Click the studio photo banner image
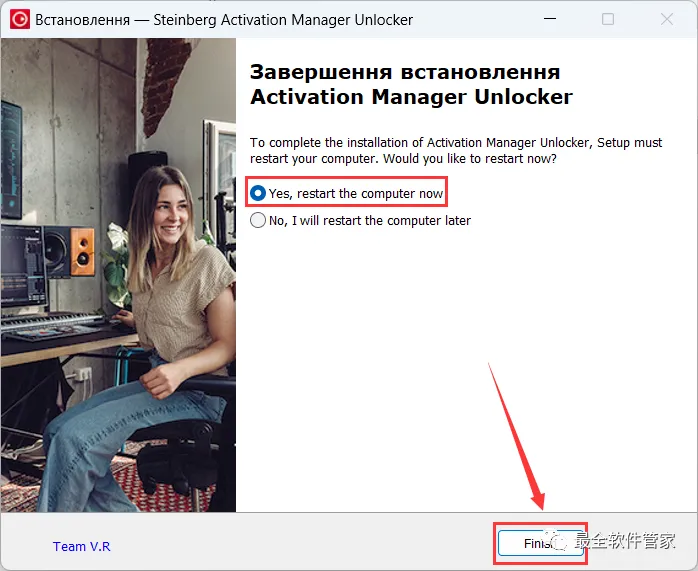 [118, 275]
